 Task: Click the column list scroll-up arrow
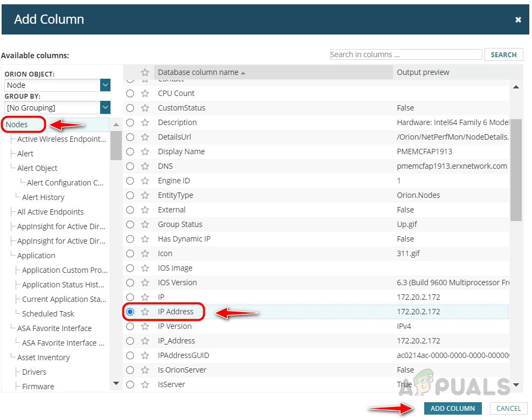click(x=516, y=87)
